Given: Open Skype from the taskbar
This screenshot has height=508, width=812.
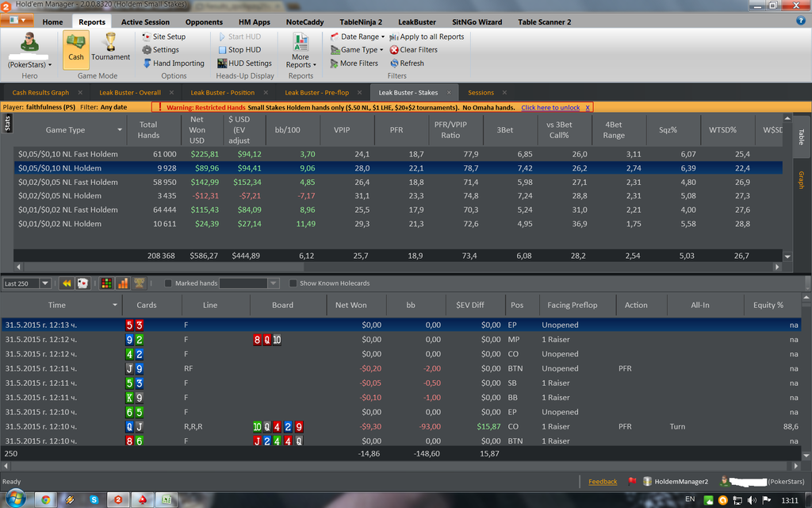Looking at the screenshot, I should 94,500.
